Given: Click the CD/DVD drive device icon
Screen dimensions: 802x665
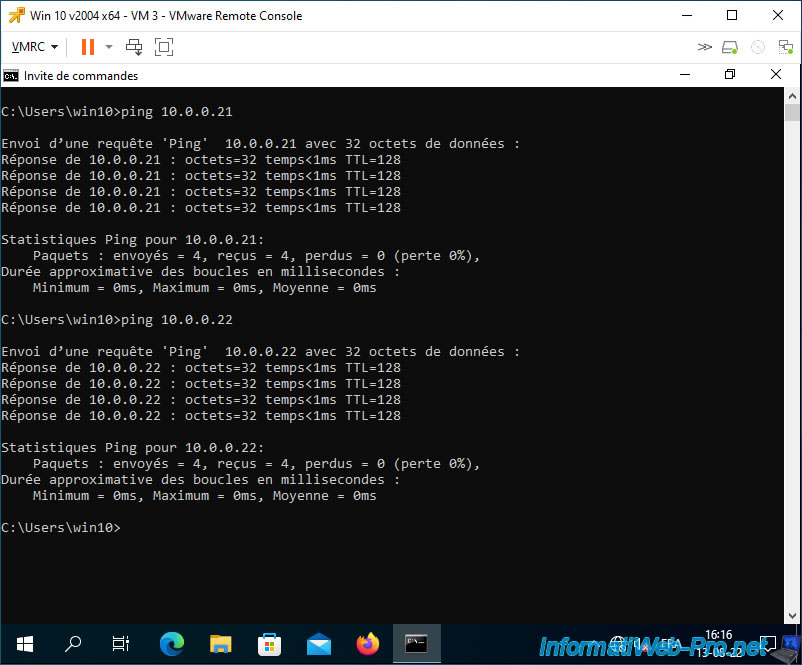Looking at the screenshot, I should click(x=758, y=47).
